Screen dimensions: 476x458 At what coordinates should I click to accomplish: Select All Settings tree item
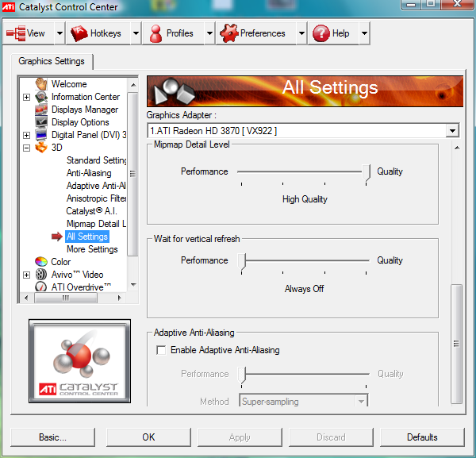point(87,237)
